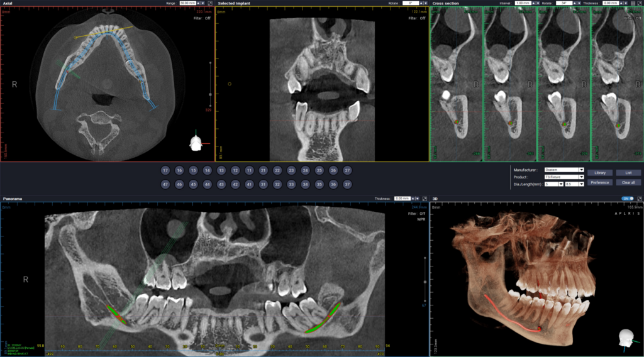Click the head orientation icon in Axial view
The height and width of the screenshot is (357, 644).
pos(196,143)
